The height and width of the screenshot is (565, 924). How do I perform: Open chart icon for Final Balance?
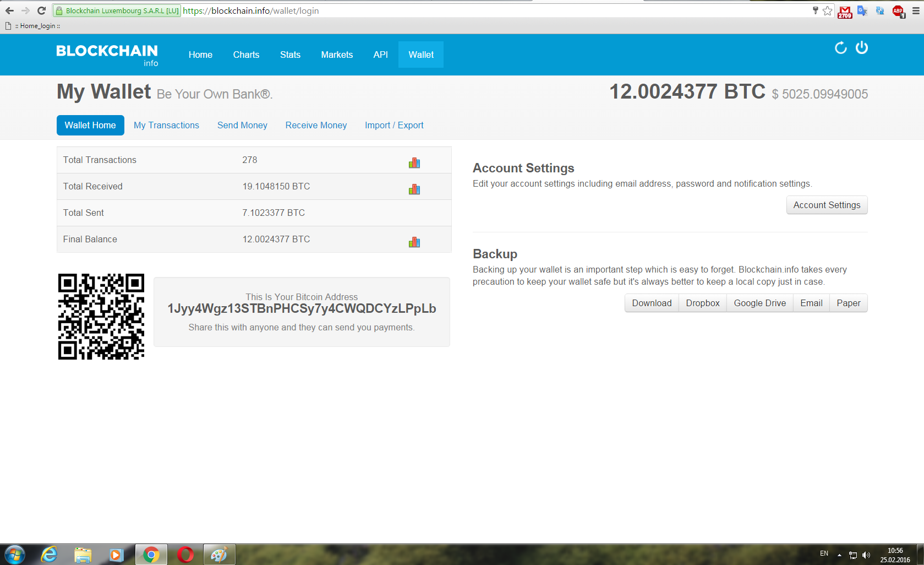click(x=414, y=242)
